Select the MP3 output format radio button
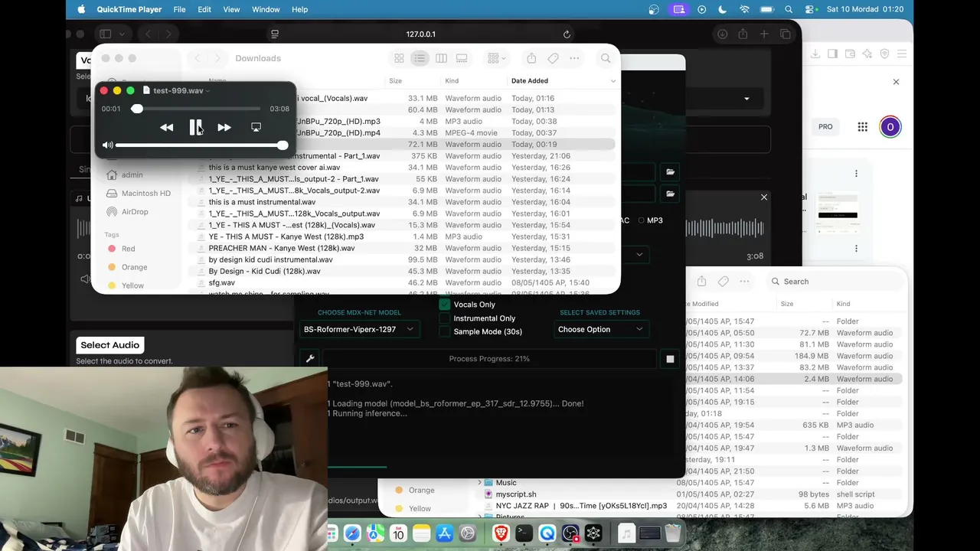This screenshot has height=551, width=980. click(642, 220)
